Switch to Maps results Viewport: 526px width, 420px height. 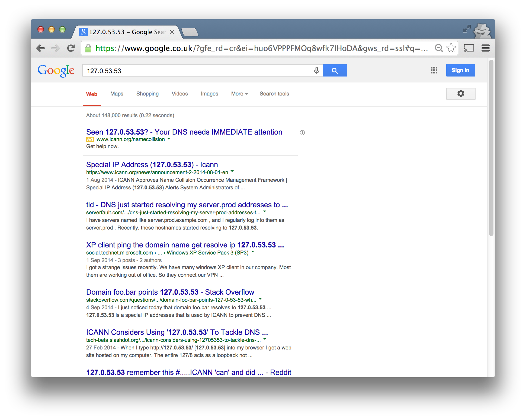[x=117, y=94]
